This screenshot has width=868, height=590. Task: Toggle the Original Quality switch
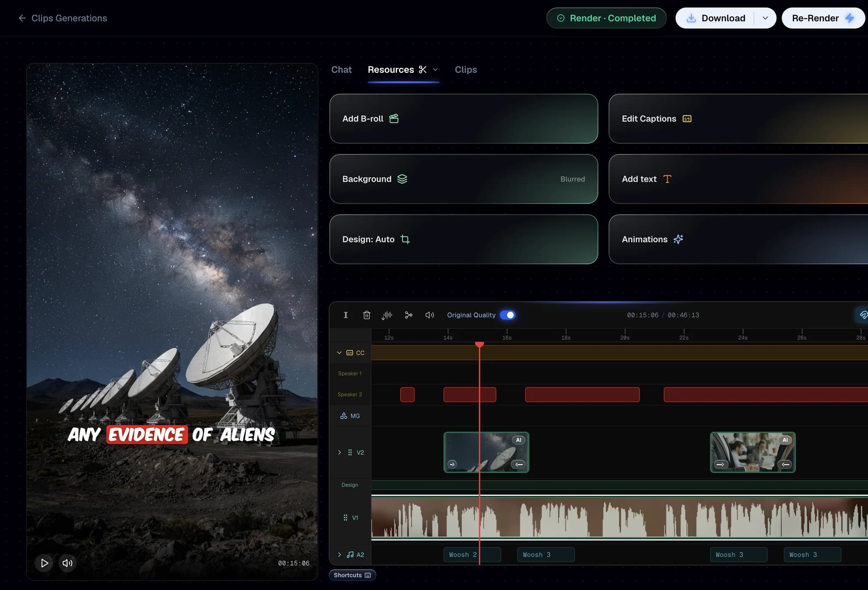coord(508,315)
